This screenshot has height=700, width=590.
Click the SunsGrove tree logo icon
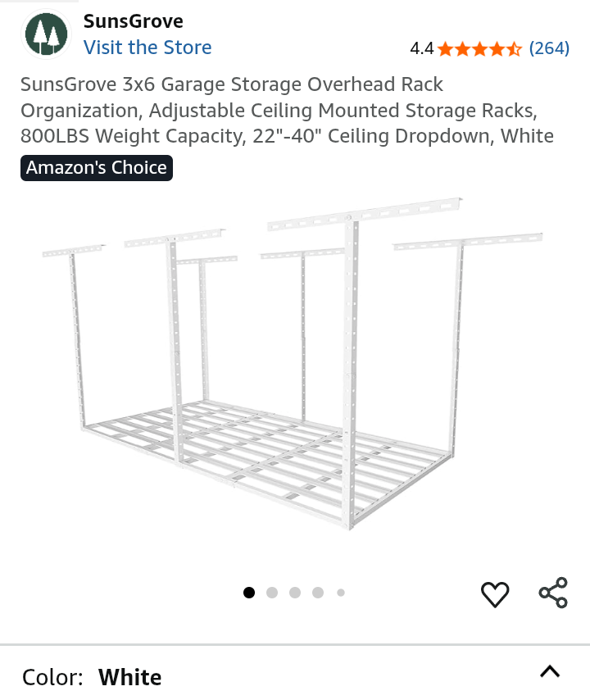[x=47, y=34]
